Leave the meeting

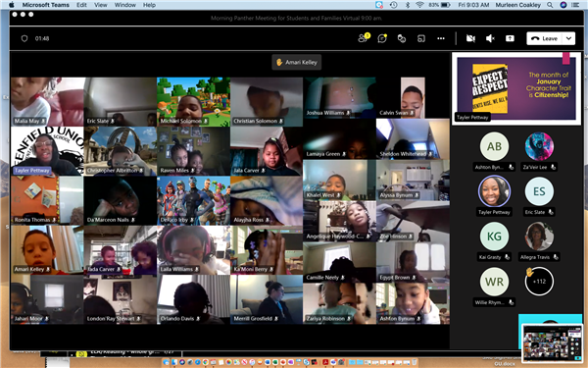tap(545, 38)
